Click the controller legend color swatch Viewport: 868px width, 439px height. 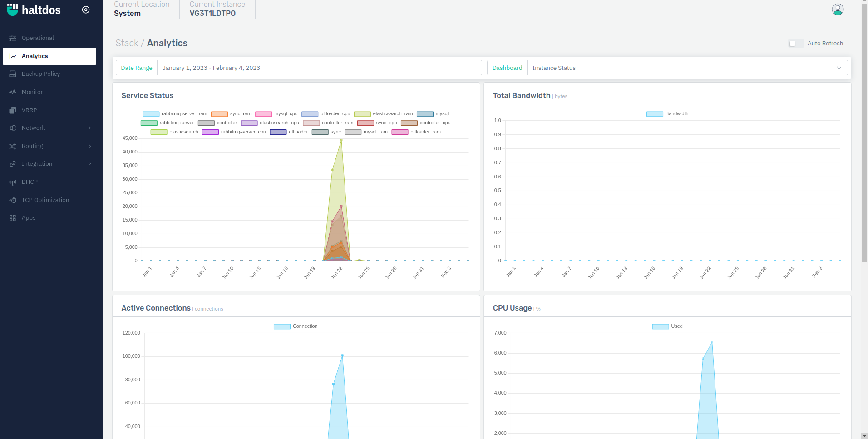[206, 123]
